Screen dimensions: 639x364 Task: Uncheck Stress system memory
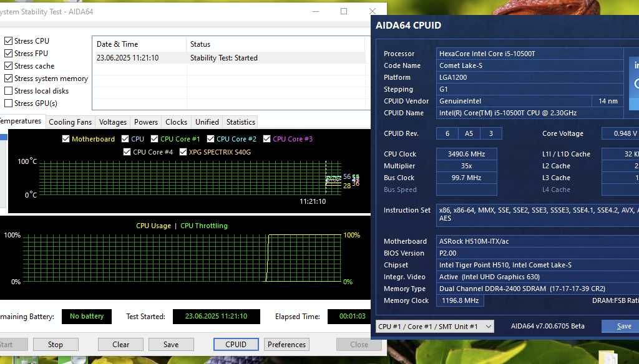8,78
